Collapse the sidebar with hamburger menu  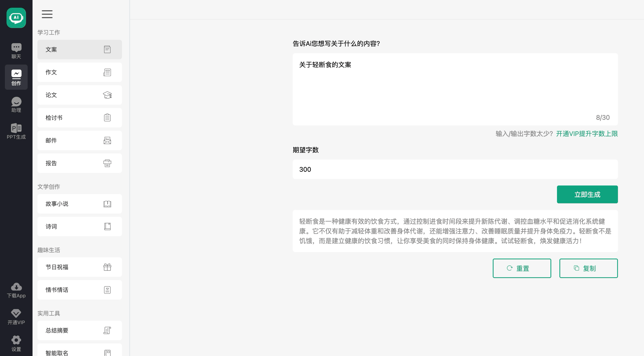[47, 14]
